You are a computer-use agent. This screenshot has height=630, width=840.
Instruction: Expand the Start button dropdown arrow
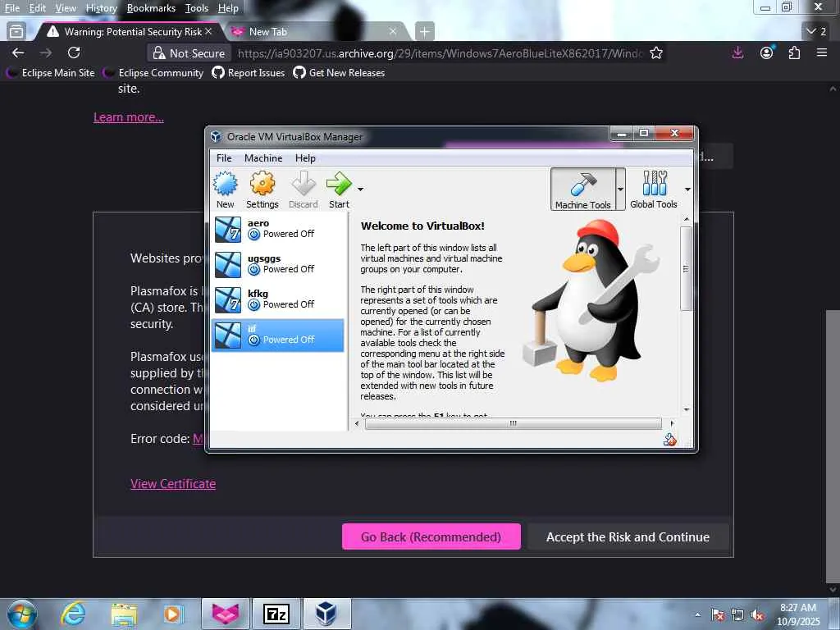[x=361, y=189]
